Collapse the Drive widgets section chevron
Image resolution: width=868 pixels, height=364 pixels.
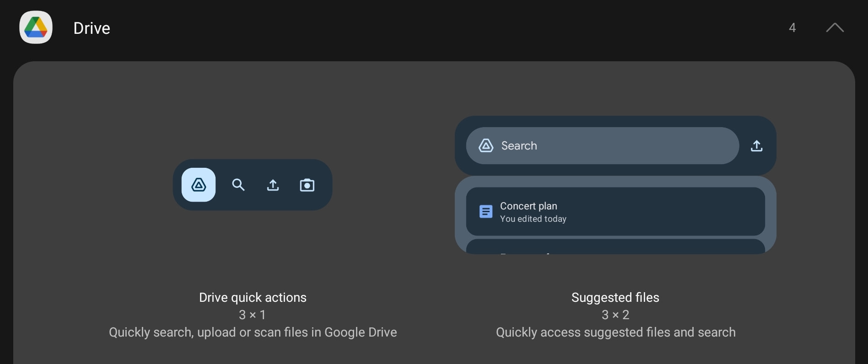835,28
